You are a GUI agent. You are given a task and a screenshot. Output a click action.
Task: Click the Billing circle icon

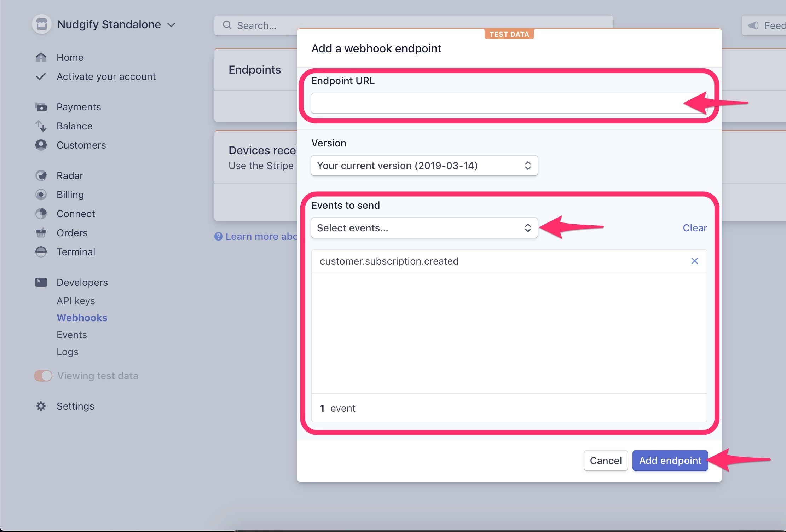coord(41,195)
